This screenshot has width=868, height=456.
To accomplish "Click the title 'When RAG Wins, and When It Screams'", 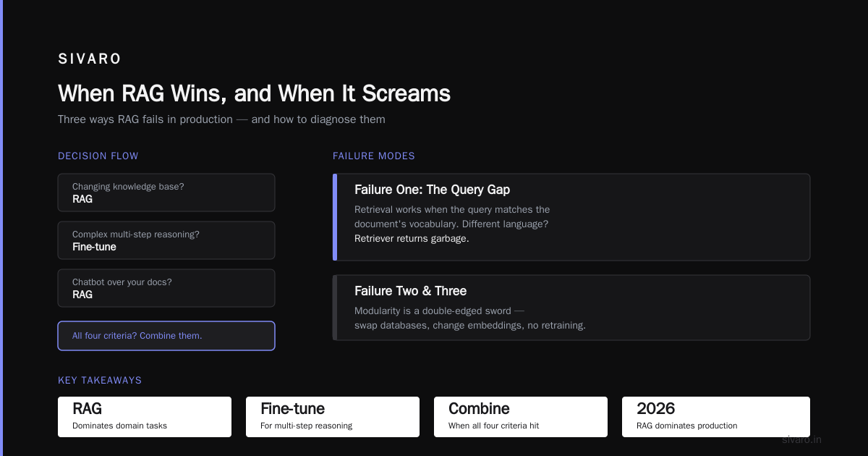I will point(254,93).
